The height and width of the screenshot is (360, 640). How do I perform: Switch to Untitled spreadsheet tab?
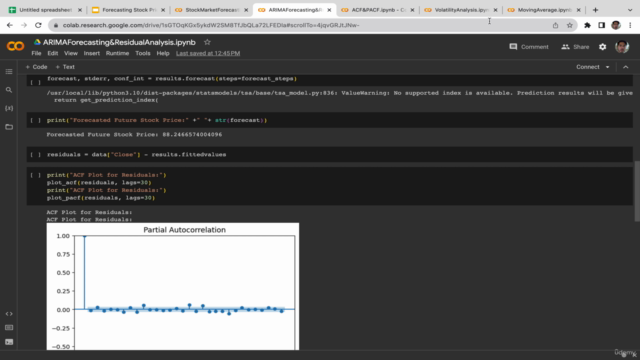[45, 10]
